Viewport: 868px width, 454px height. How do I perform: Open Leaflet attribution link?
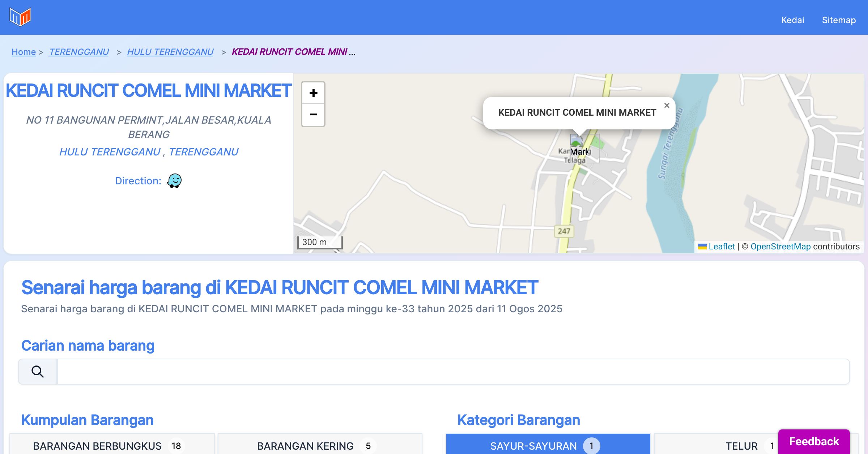(722, 247)
